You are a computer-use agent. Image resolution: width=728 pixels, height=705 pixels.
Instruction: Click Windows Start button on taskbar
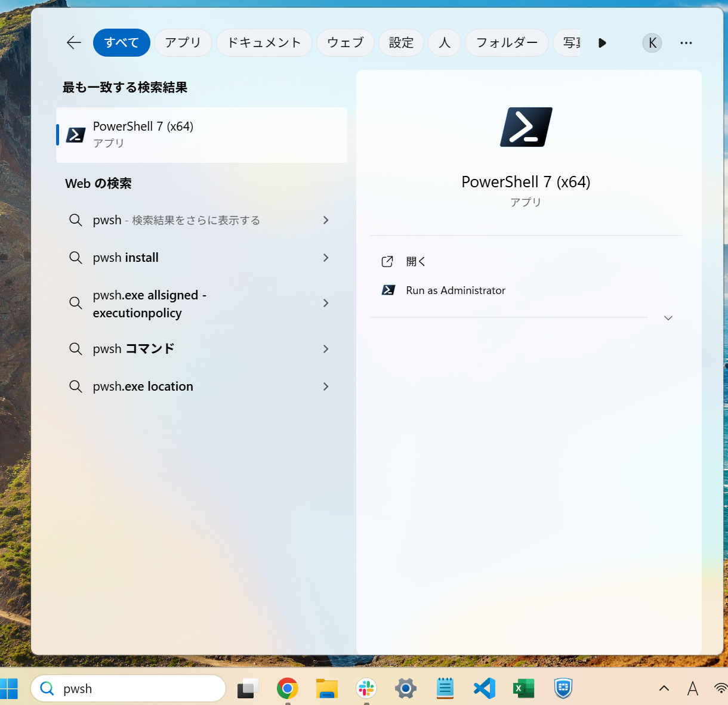pos(9,688)
